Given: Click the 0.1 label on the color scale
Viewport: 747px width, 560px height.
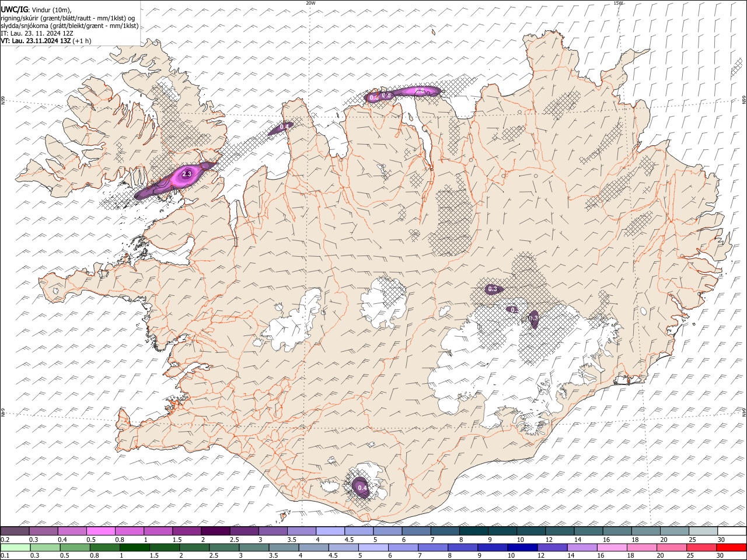Looking at the screenshot, I should [x=5, y=555].
